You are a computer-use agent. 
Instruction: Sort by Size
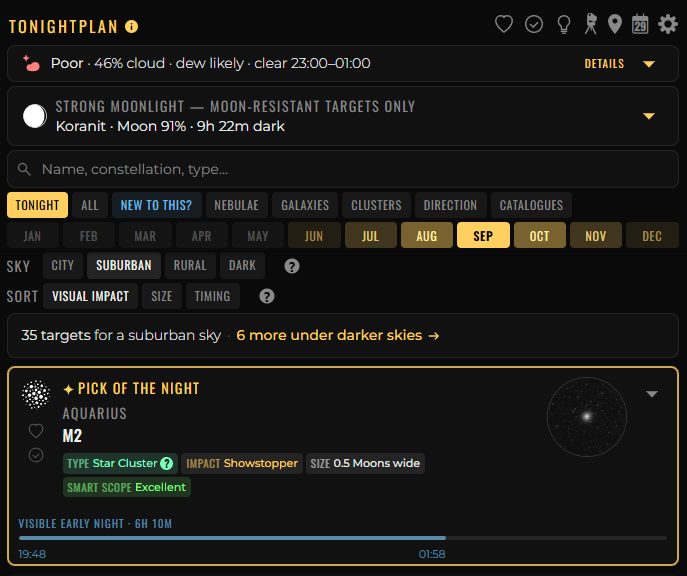point(162,296)
